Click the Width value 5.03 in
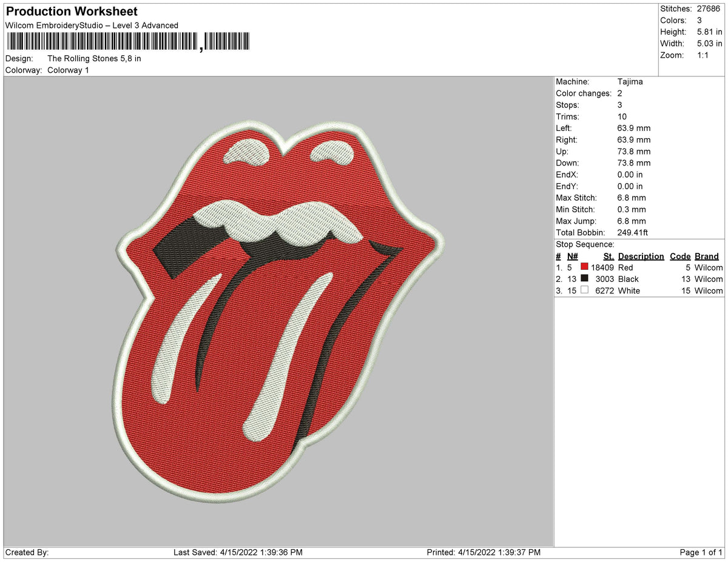The width and height of the screenshot is (728, 562). point(710,44)
